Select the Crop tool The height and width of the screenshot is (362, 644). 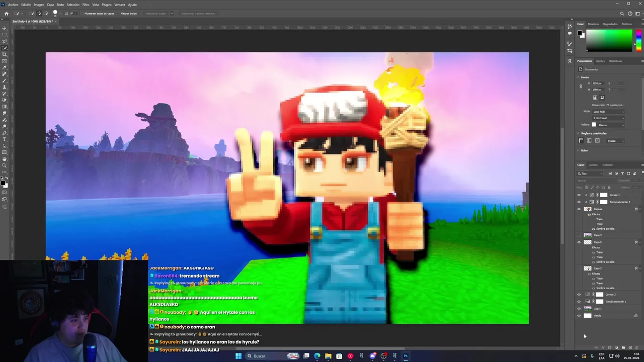tap(5, 54)
